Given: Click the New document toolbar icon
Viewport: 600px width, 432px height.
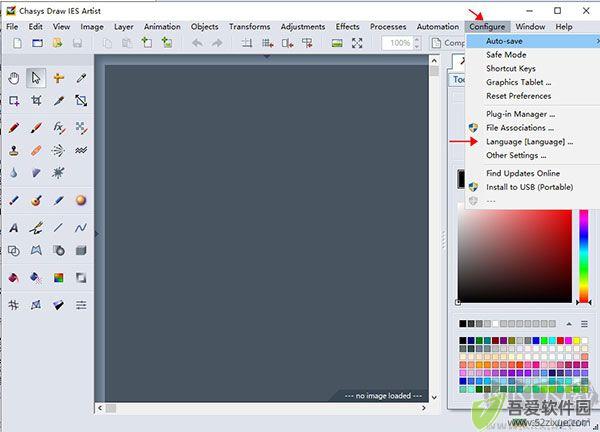Looking at the screenshot, I should tap(18, 43).
